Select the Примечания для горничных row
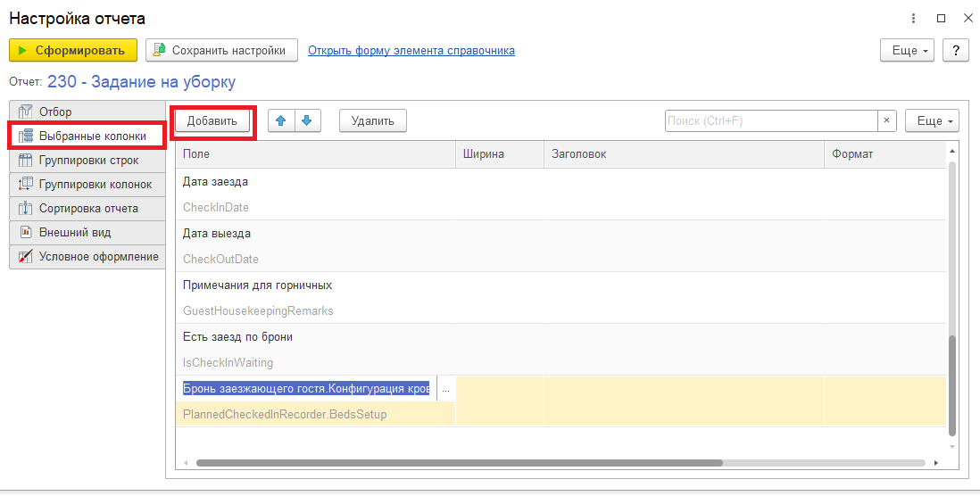 click(x=561, y=298)
